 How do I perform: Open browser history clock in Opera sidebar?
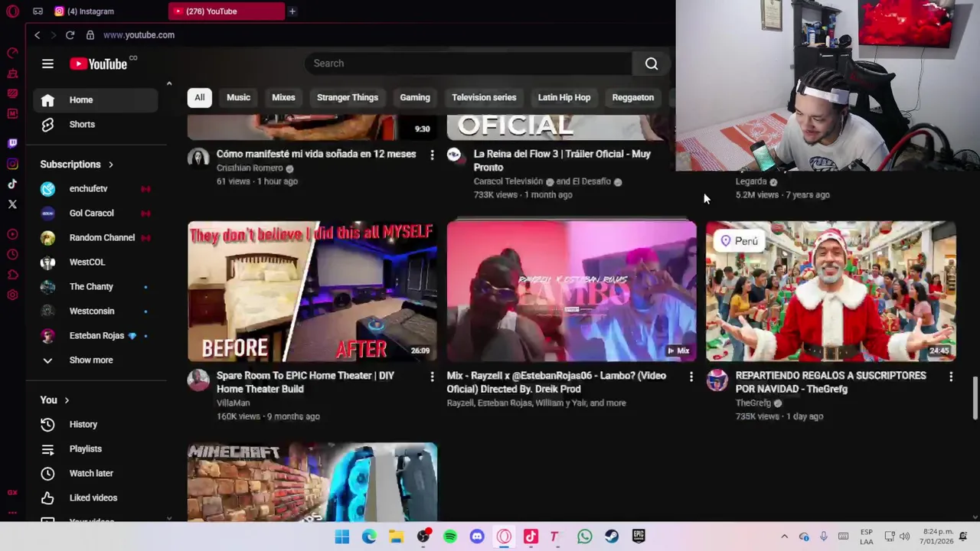[x=12, y=255]
